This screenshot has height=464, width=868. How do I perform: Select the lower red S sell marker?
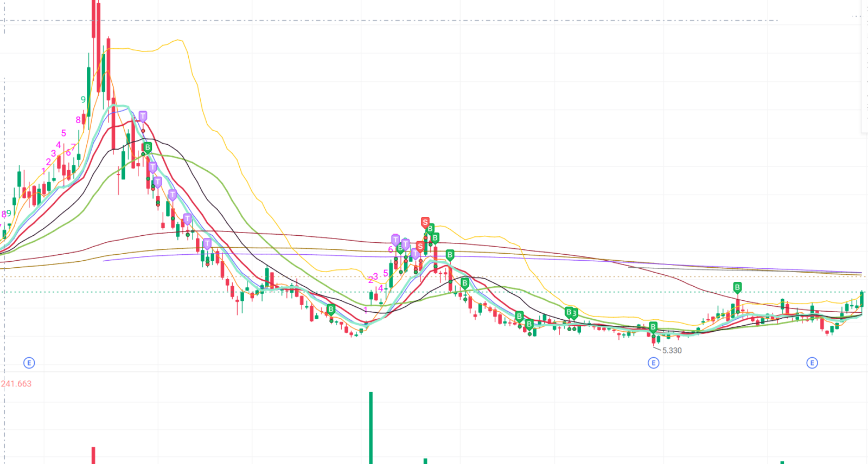420,247
